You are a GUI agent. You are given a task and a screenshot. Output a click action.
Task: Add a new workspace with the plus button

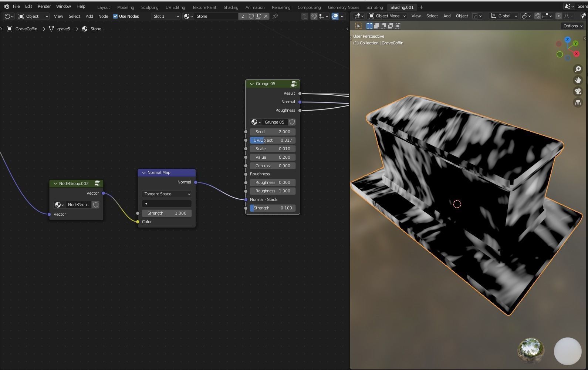click(x=421, y=7)
